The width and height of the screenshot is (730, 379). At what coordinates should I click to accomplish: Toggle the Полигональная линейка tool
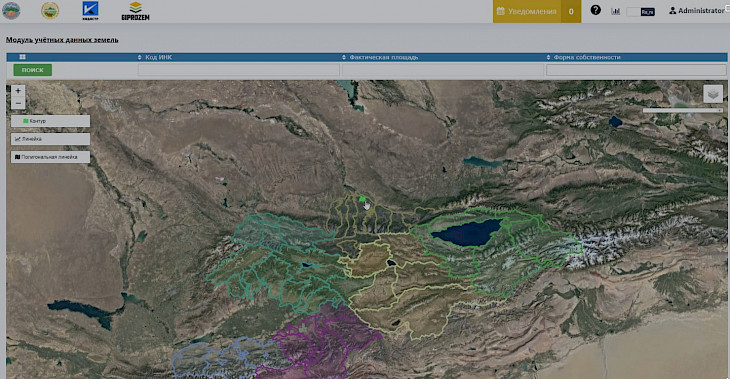(50, 157)
